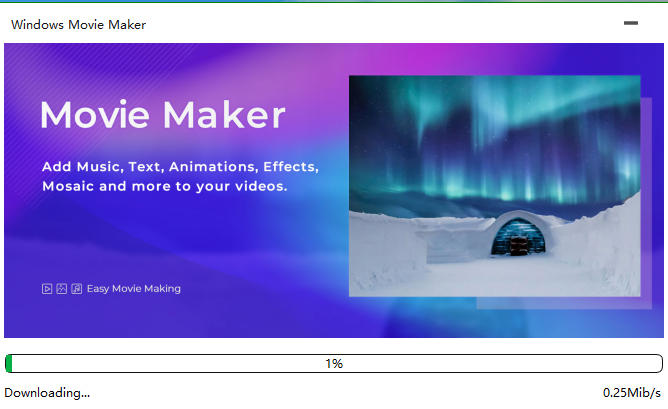Viewport: 668px width, 409px height.
Task: Click the download progress bar showing 1%
Action: coord(334,363)
